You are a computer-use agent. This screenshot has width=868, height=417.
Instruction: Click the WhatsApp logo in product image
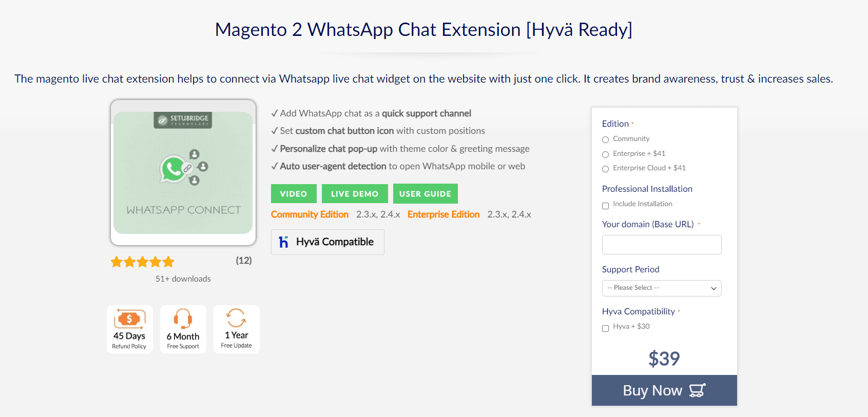[173, 169]
